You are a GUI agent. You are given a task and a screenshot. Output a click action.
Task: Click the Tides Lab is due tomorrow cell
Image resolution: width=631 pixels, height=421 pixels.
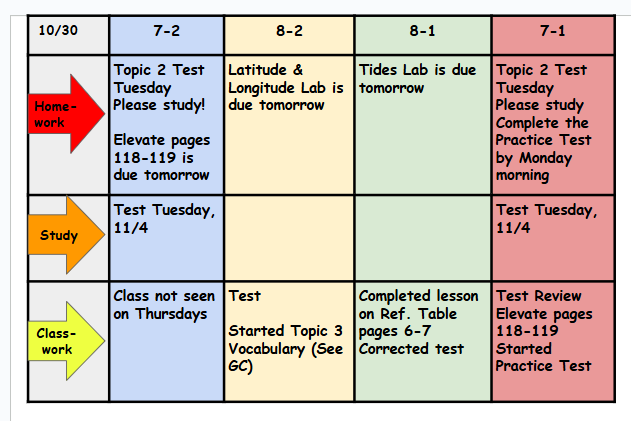tap(422, 123)
